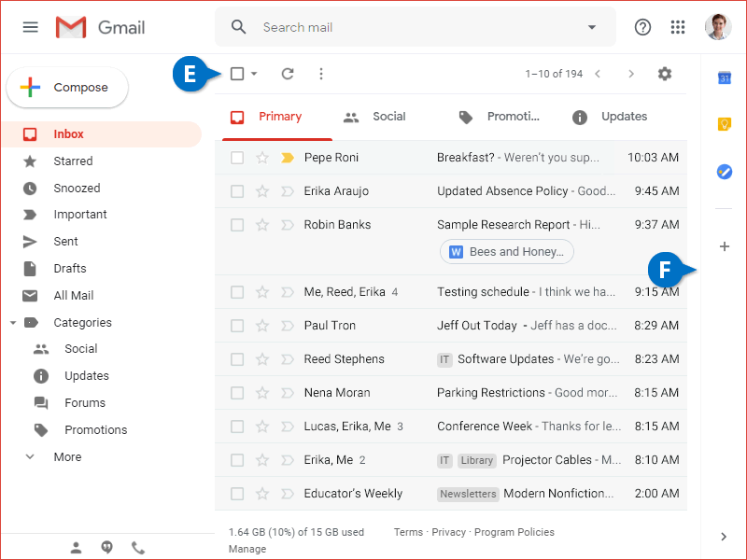This screenshot has width=747, height=560.
Task: Open the Terms link
Action: [408, 532]
